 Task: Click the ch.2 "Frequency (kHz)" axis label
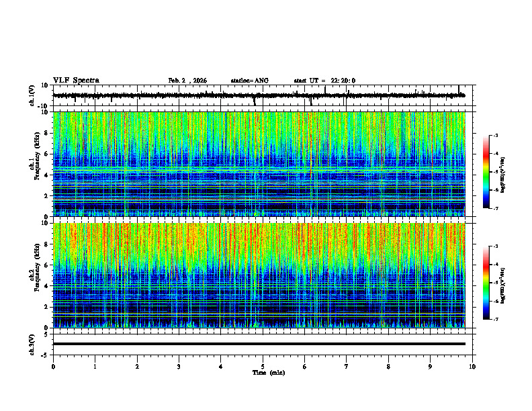coord(37,267)
